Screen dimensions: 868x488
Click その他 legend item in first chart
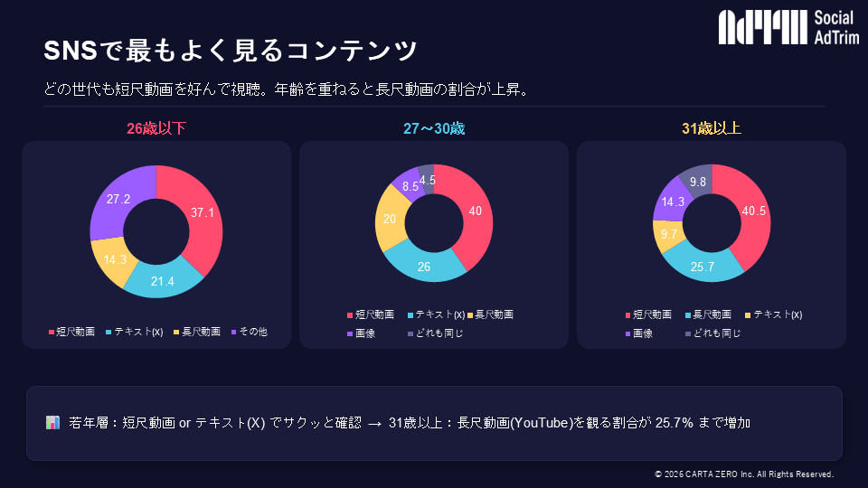[250, 332]
